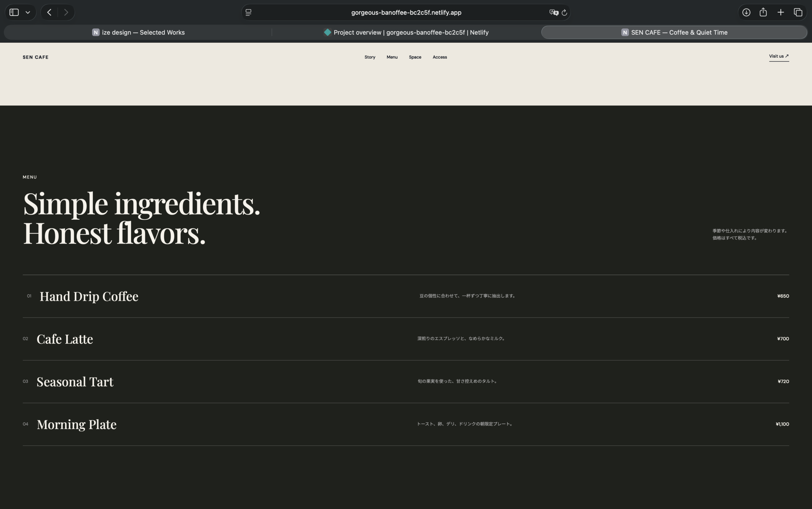Open the Space nav link
The width and height of the screenshot is (812, 509).
[x=415, y=57]
